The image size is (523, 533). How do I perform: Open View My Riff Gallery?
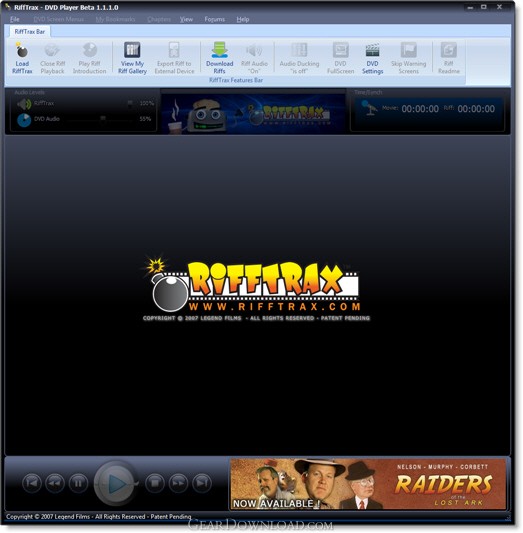(x=132, y=58)
